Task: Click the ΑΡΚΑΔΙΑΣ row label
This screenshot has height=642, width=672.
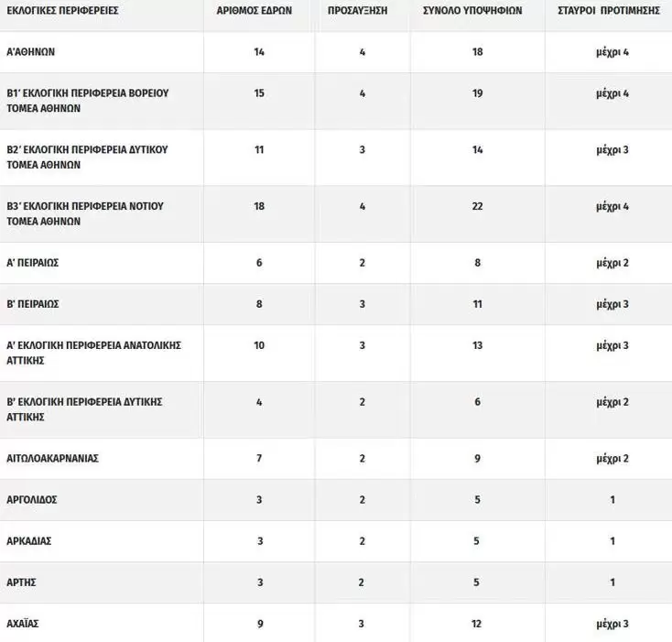Action: click(29, 541)
